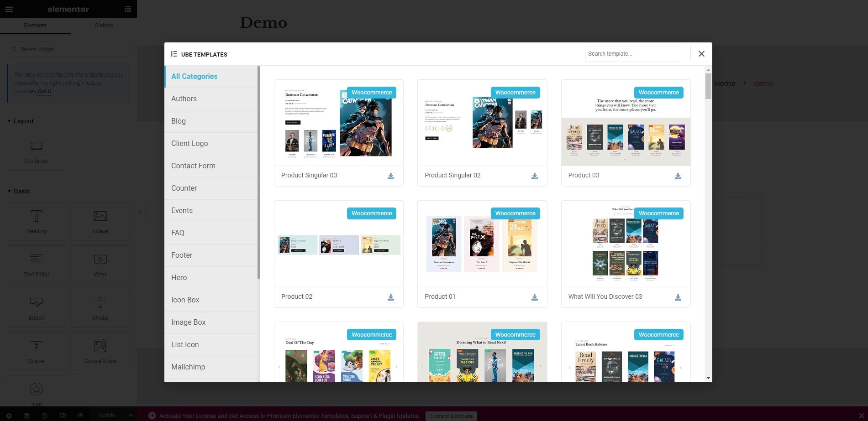This screenshot has height=421, width=868.
Task: Collapse the Elementor side panel arrow
Action: click(x=140, y=213)
